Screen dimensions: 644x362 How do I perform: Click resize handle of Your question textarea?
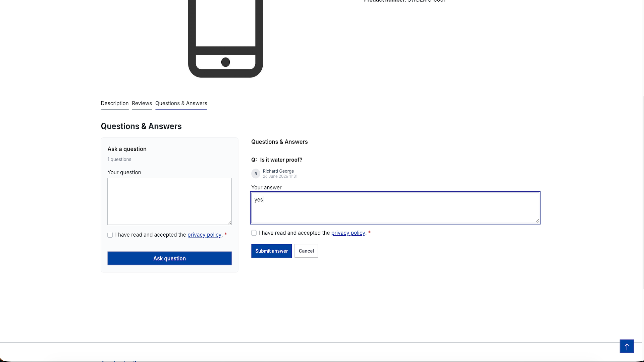229,223
